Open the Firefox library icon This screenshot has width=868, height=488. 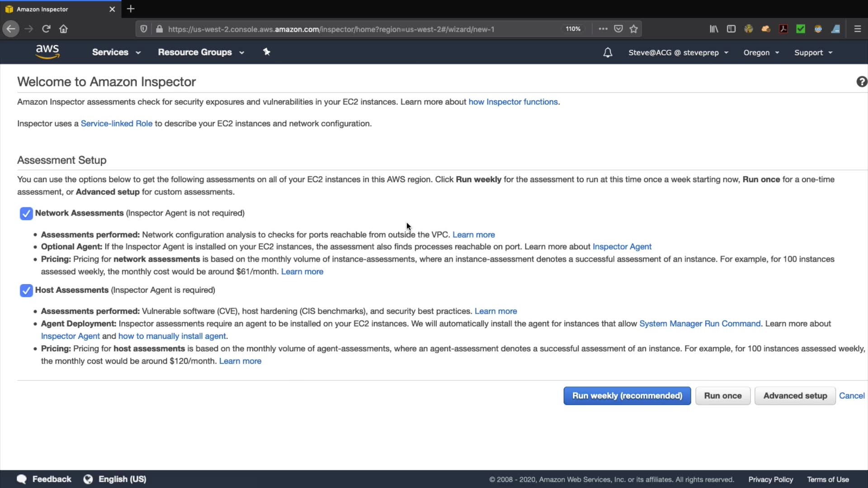point(713,29)
